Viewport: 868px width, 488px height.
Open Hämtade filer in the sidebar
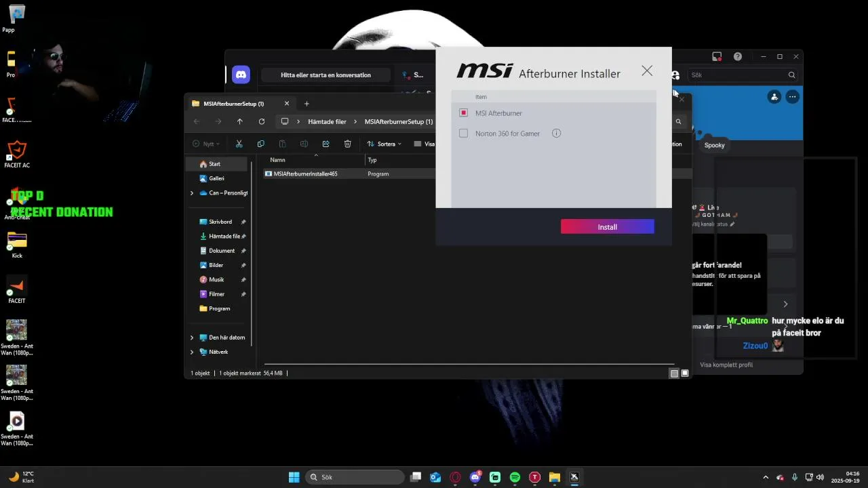point(224,237)
